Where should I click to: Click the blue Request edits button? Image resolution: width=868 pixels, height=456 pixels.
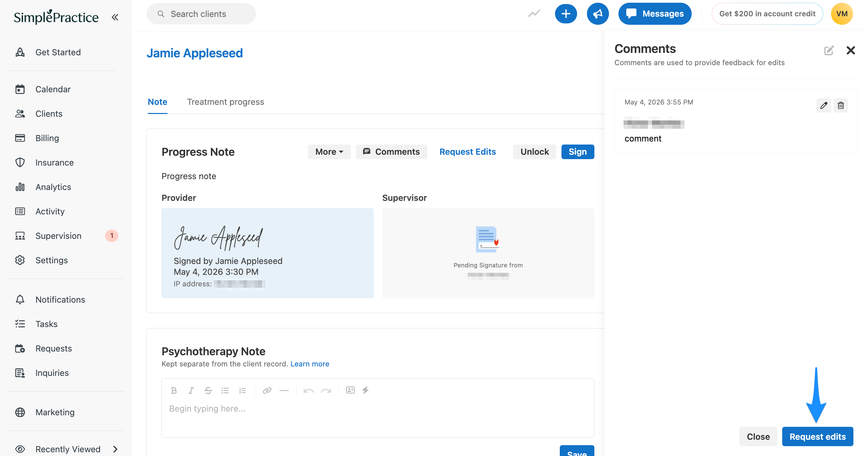click(x=817, y=437)
